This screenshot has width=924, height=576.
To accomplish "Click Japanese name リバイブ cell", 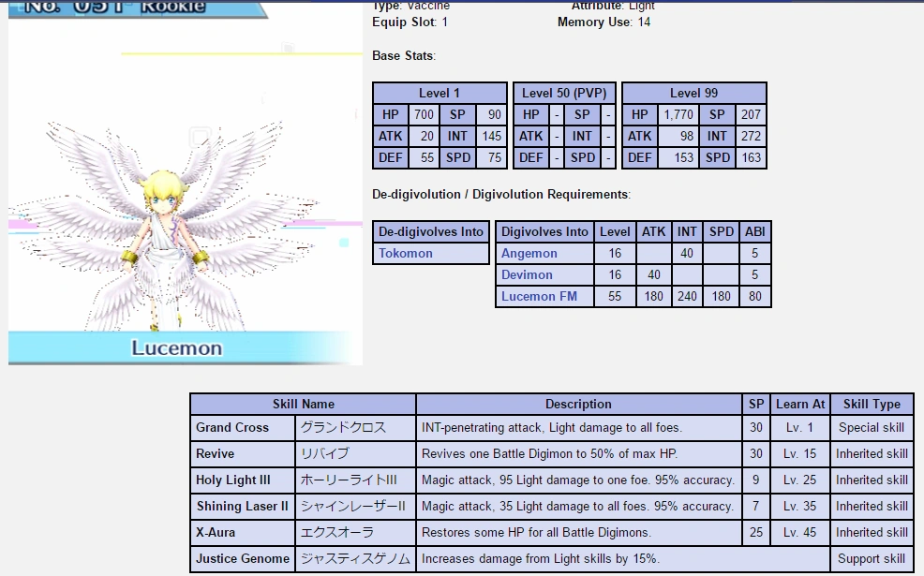I will [x=355, y=453].
